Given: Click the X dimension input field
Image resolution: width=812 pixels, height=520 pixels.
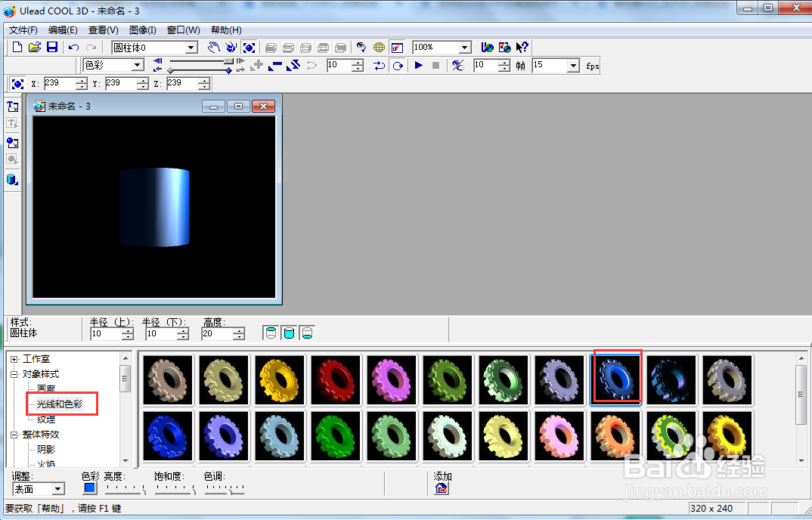Looking at the screenshot, I should tap(60, 83).
